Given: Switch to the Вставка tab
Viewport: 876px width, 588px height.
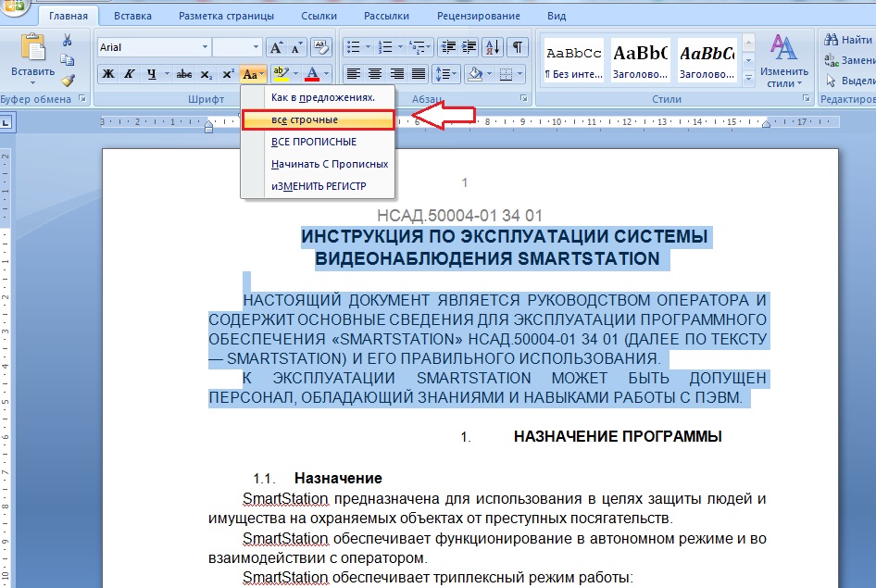Looking at the screenshot, I should 133,16.
